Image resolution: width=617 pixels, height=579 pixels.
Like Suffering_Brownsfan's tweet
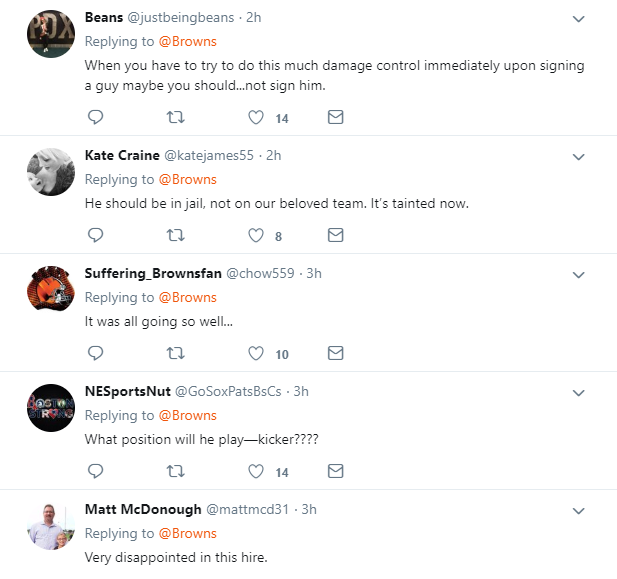tap(256, 353)
